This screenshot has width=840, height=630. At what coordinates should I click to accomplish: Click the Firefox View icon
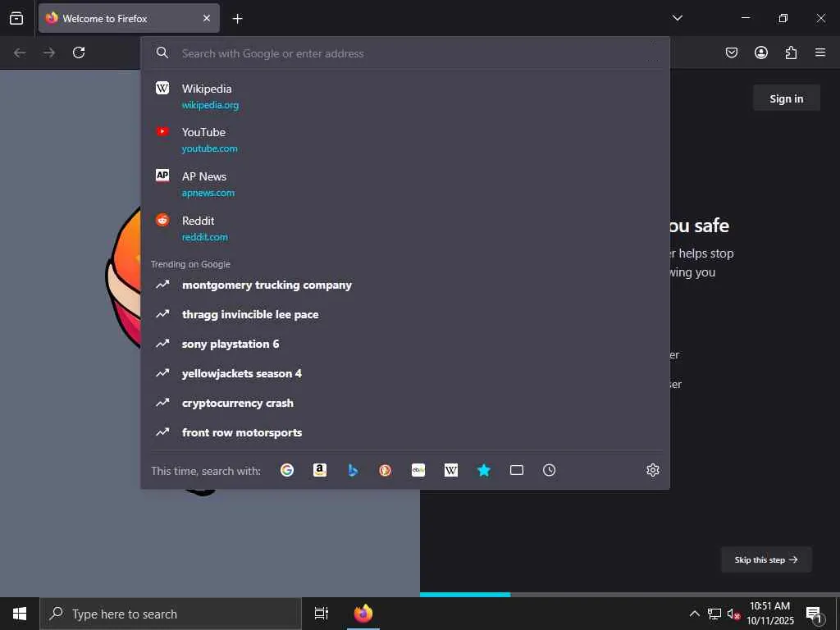click(x=16, y=18)
